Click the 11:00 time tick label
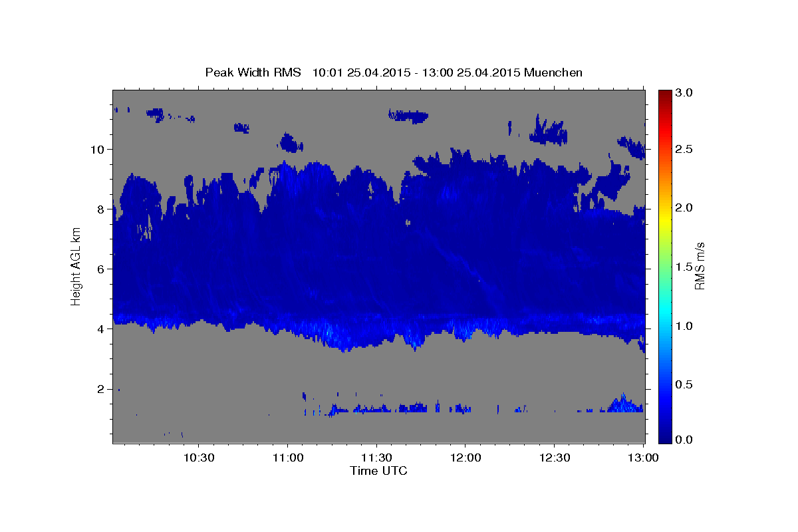Viewport: 798px width, 532px height. click(x=287, y=458)
